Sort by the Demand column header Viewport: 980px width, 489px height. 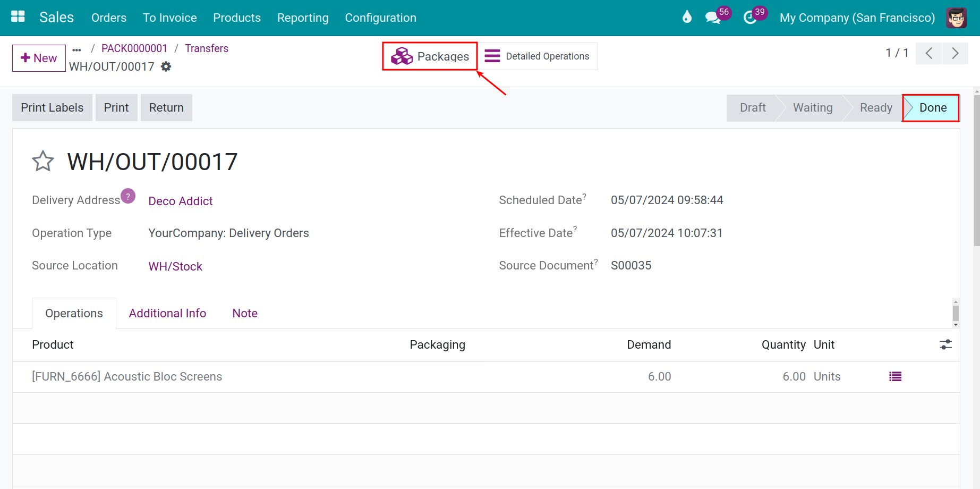(x=649, y=344)
